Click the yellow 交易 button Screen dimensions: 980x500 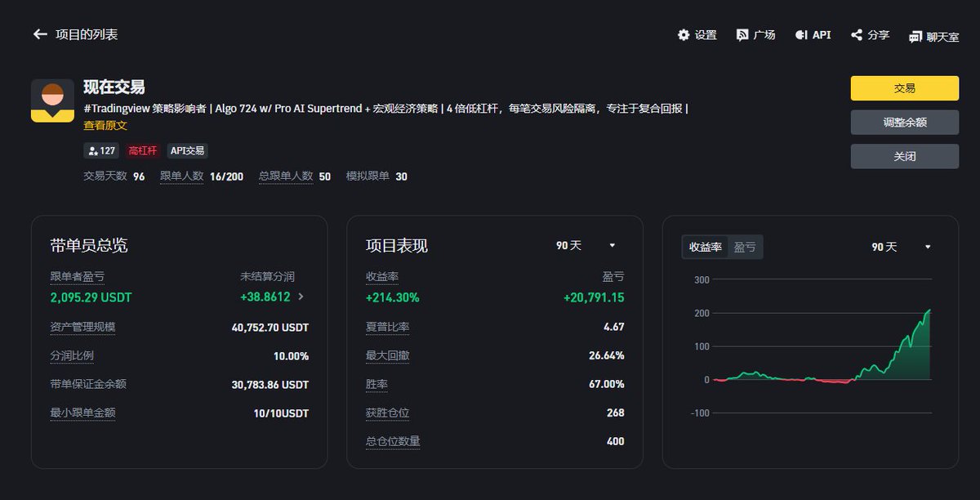905,88
